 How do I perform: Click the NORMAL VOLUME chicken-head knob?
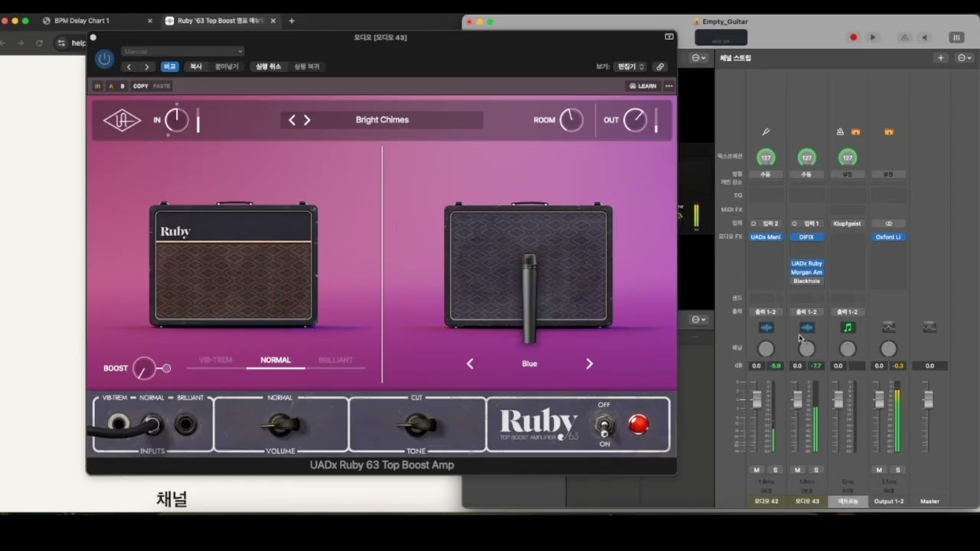[x=281, y=423]
